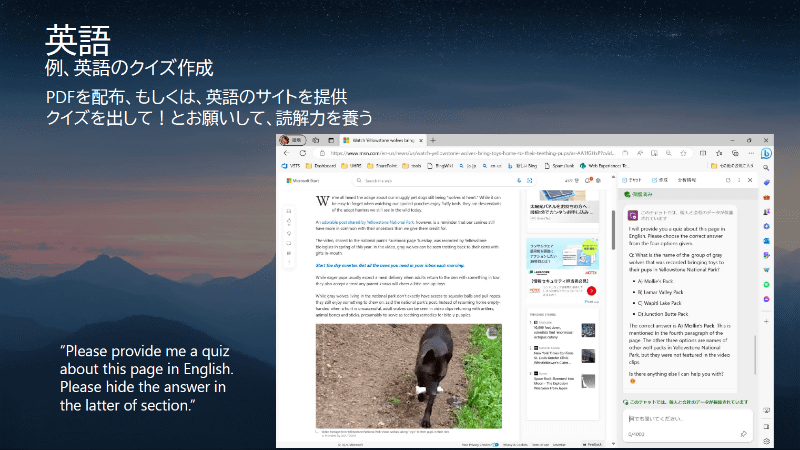Screen dimensions: 800x450
Task: Click the Bing Copilot sidebar button
Action: click(x=766, y=153)
